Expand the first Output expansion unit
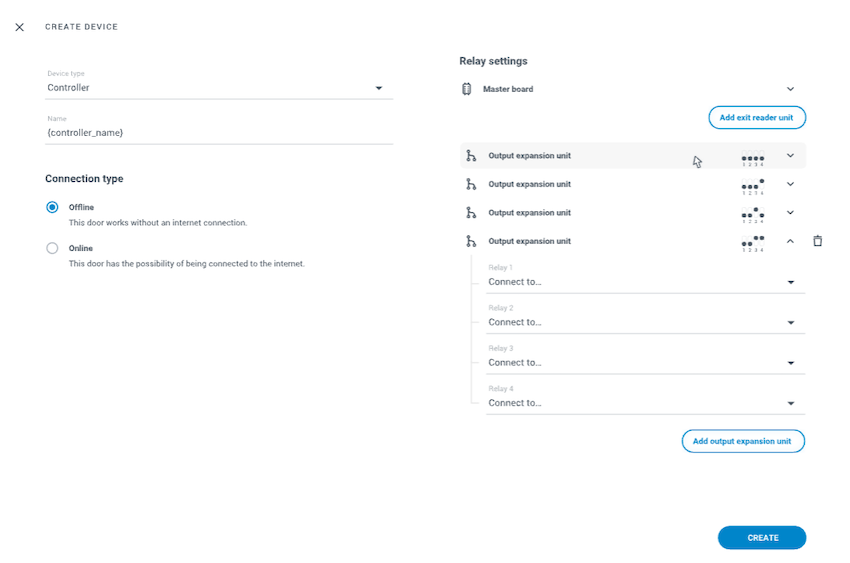Image resolution: width=850 pixels, height=563 pixels. [790, 156]
